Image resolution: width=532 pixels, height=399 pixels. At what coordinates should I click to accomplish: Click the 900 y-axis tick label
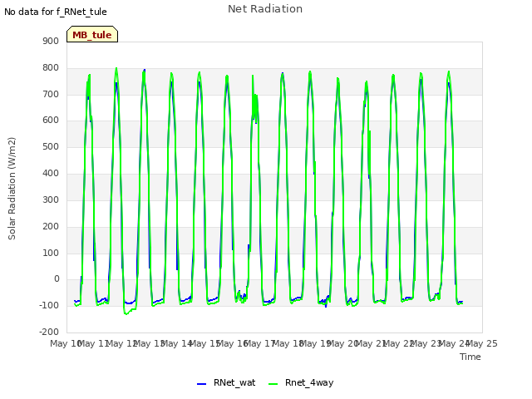coord(51,41)
